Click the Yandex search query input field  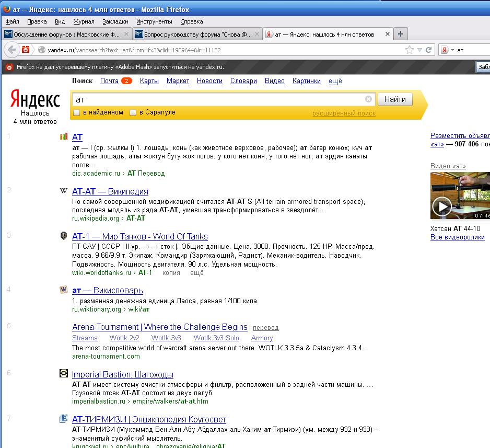219,99
